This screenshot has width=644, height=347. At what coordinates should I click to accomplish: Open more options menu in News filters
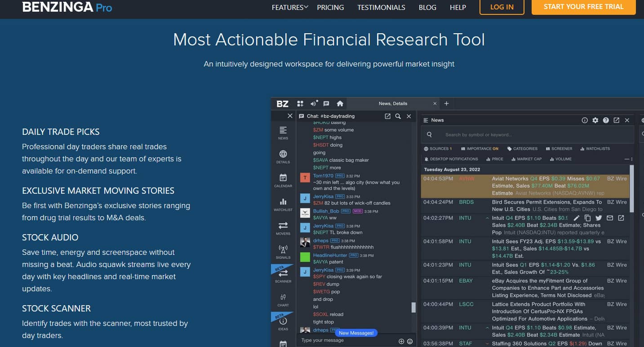click(631, 159)
